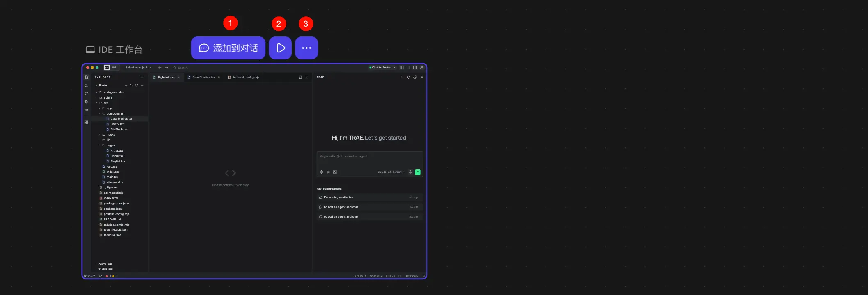This screenshot has height=295, width=868.
Task: Collapse the components folder
Action: pos(99,114)
